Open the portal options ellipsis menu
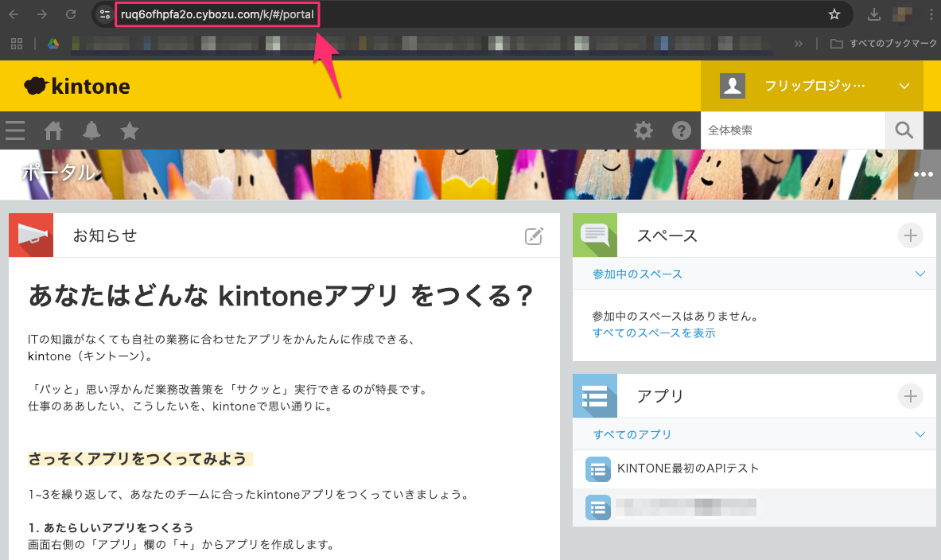 (x=923, y=174)
